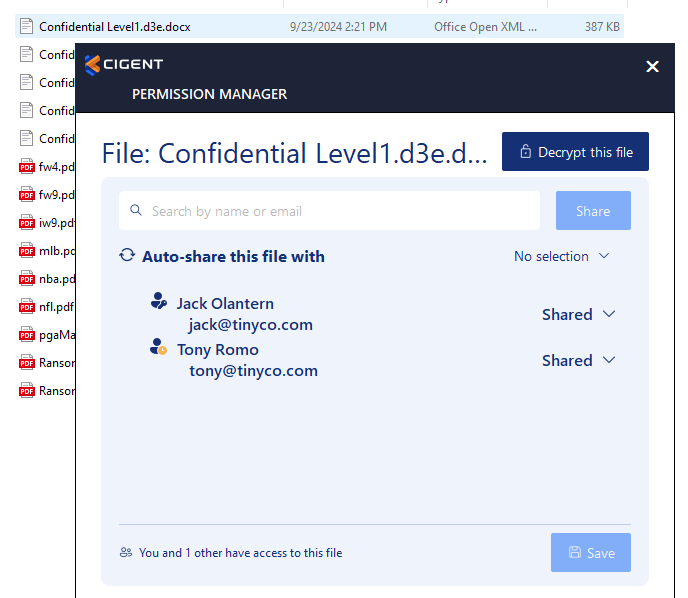688x598 pixels.
Task: Click the 387 KB size cell
Action: (x=602, y=27)
